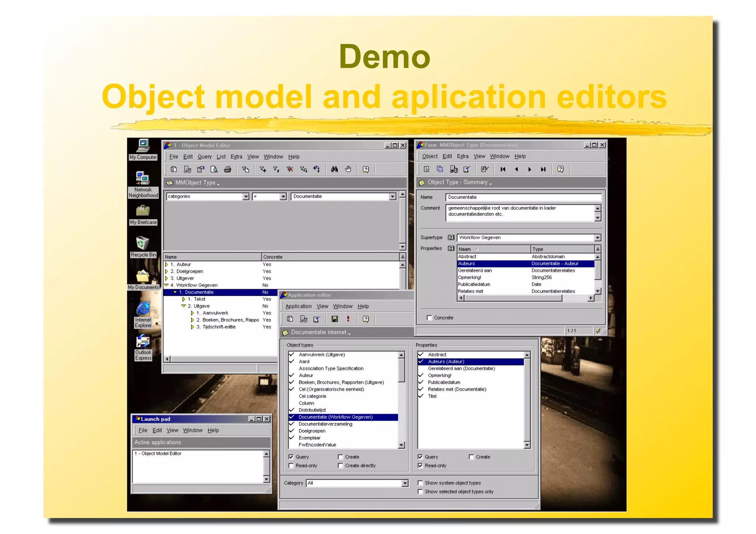This screenshot has width=756, height=534.
Task: Open the Query menu in Object Model Editor
Action: coord(205,157)
